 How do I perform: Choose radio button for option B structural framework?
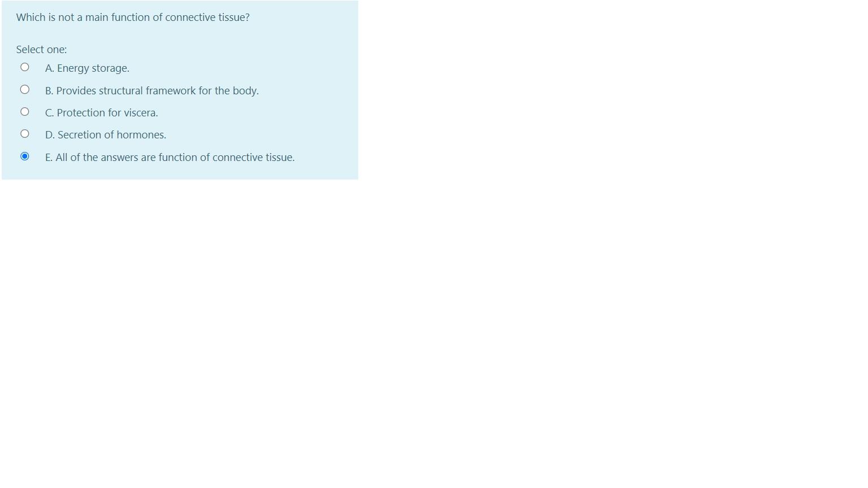25,89
